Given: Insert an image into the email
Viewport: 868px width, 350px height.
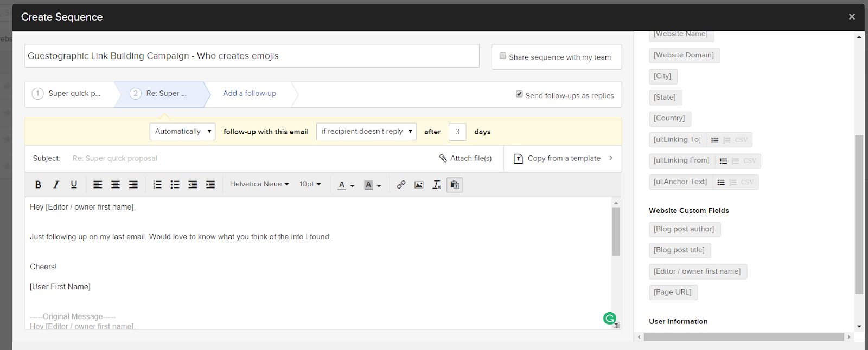Looking at the screenshot, I should (x=419, y=185).
